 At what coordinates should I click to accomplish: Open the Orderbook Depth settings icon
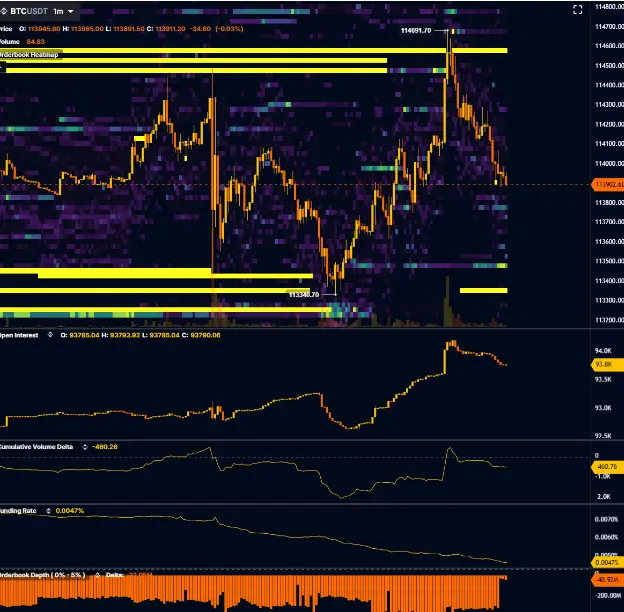coord(98,575)
